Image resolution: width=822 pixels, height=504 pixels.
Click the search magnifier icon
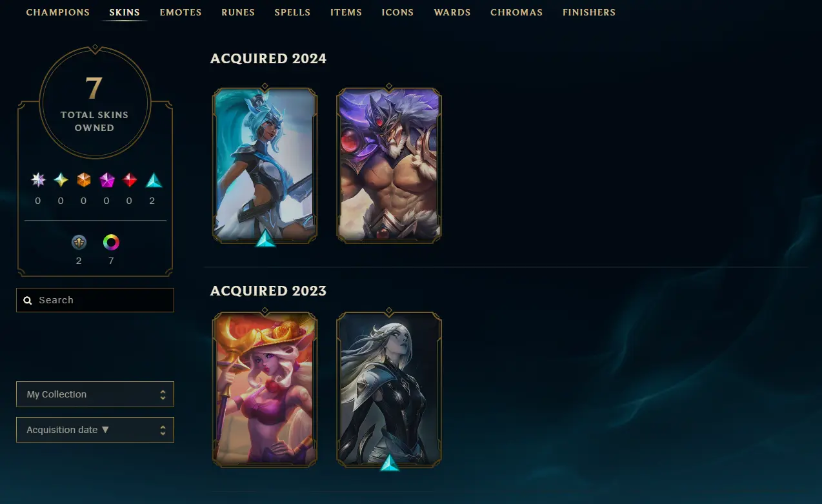28,300
